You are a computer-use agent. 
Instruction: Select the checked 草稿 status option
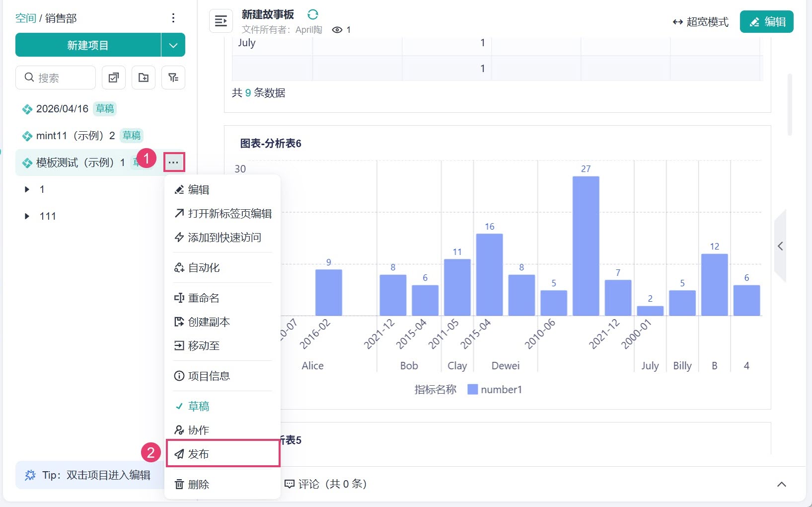click(x=222, y=406)
